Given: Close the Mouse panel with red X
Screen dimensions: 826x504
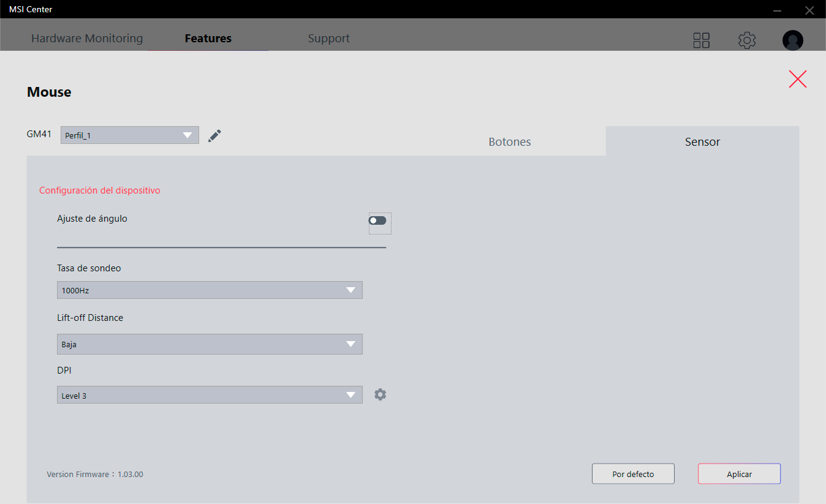Looking at the screenshot, I should (x=797, y=79).
